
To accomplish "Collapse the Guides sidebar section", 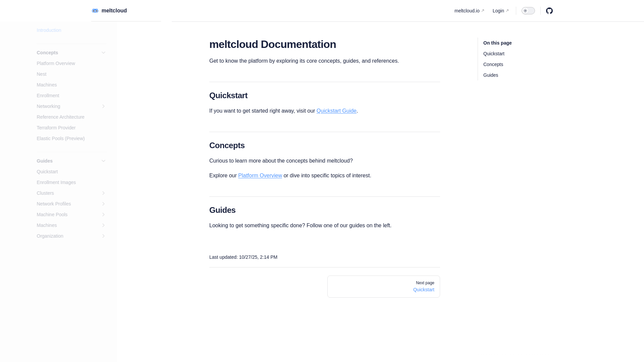I will coord(103,161).
